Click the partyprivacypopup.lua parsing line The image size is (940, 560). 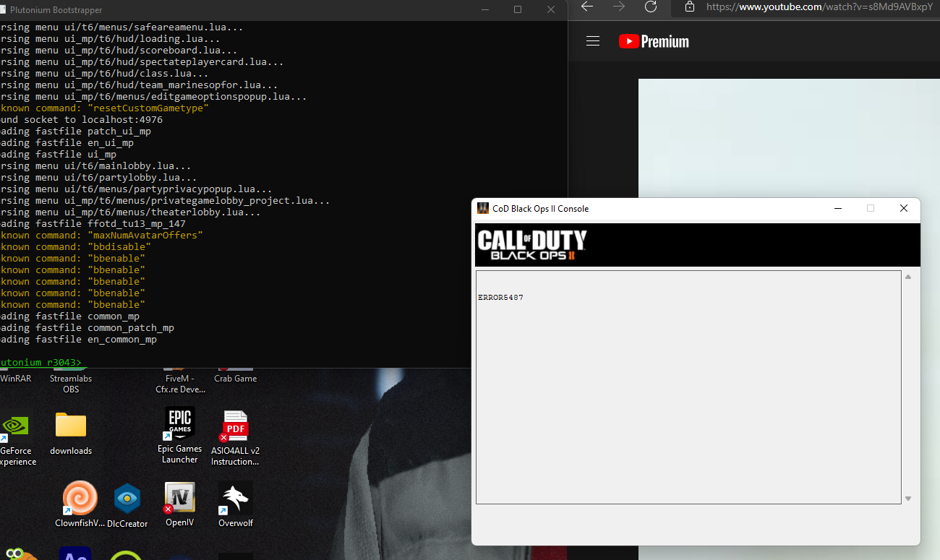click(137, 189)
